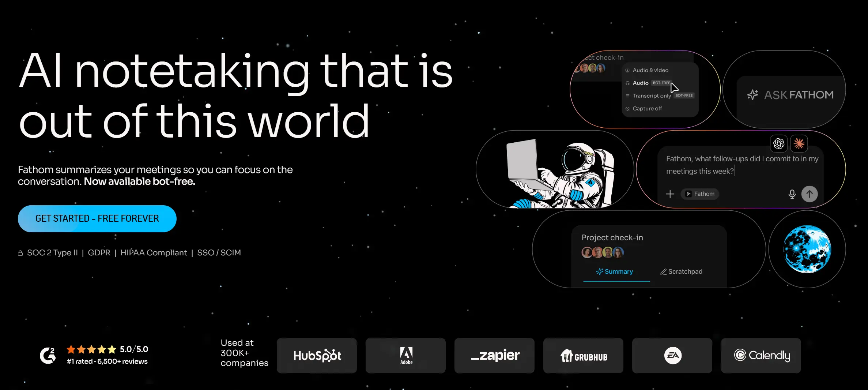Open the Calendly logo card
The width and height of the screenshot is (868, 390).
(x=761, y=356)
